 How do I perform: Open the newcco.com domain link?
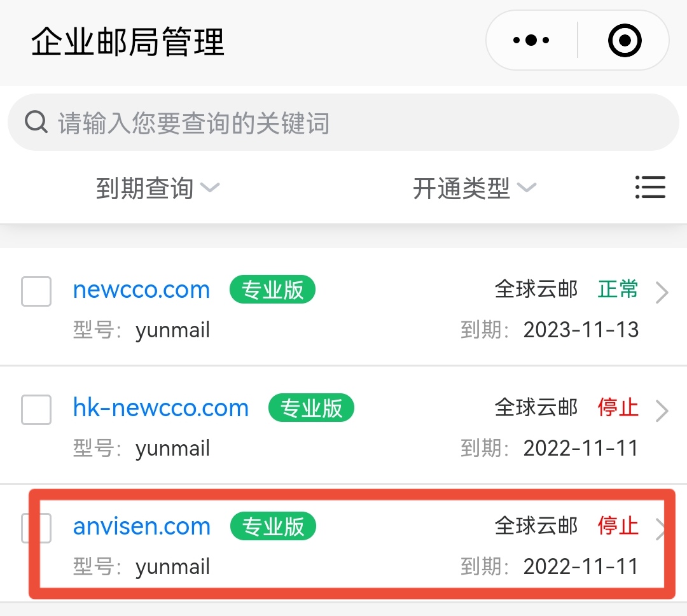141,290
